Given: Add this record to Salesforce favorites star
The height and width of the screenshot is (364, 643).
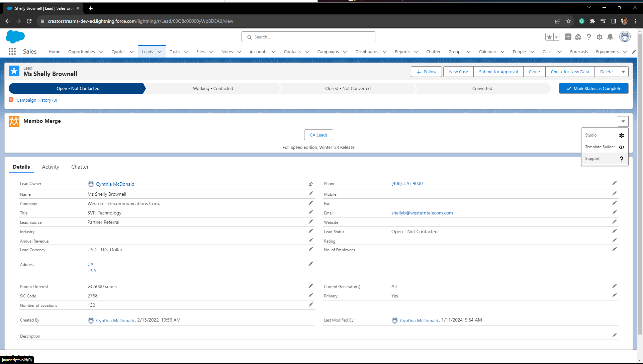Looking at the screenshot, I should 549,37.
